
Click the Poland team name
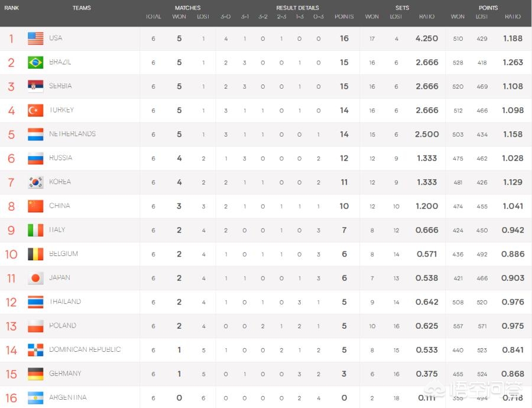(63, 326)
